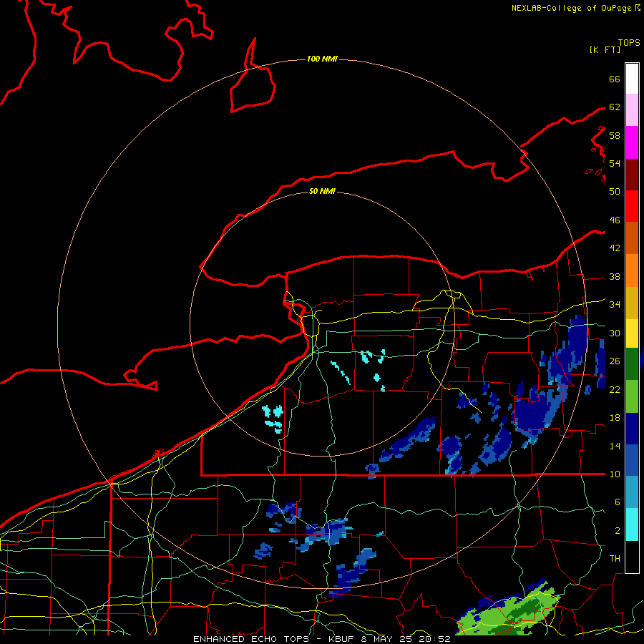This screenshot has height=644, width=644.
Task: Click the TH legend label
Action: coord(615,559)
